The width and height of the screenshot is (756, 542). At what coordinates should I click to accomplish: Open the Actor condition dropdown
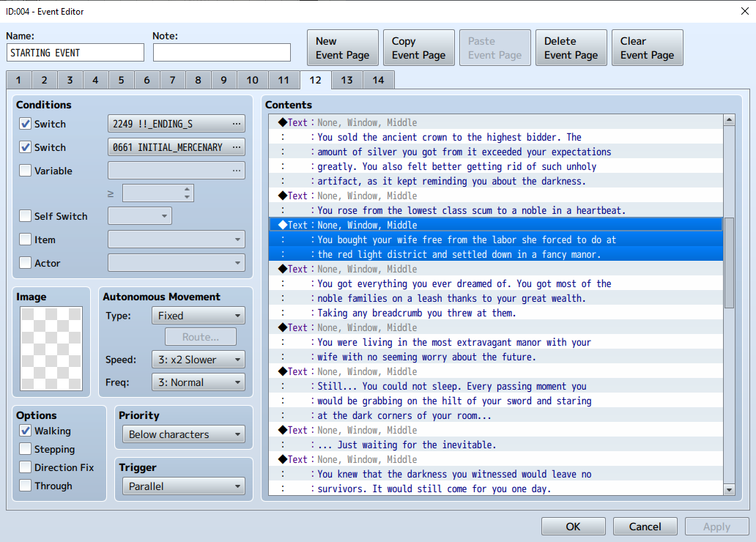tap(177, 263)
